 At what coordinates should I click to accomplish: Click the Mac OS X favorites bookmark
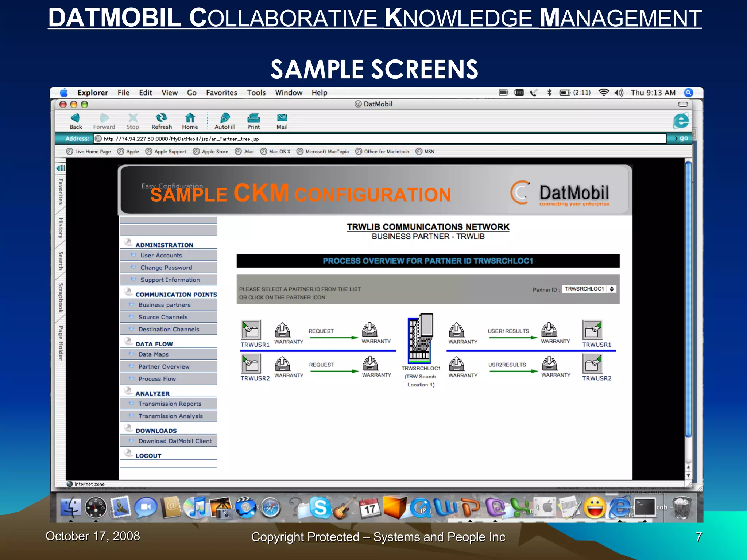275,152
